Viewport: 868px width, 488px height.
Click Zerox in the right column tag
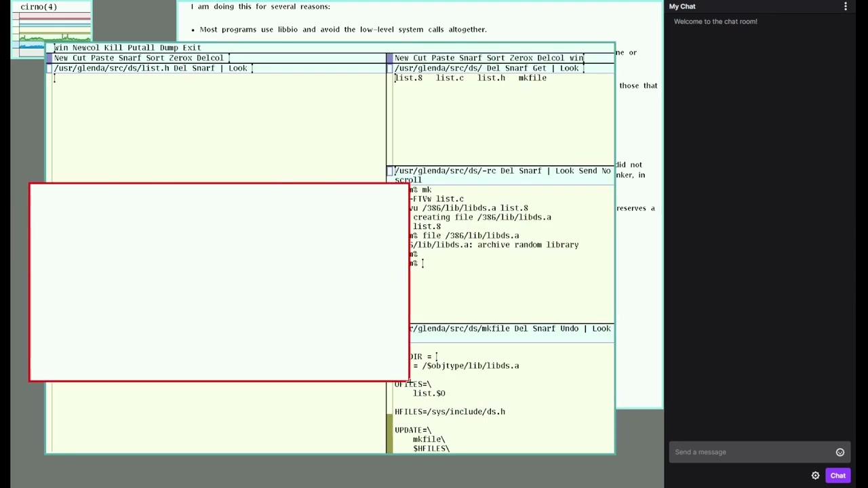(521, 58)
